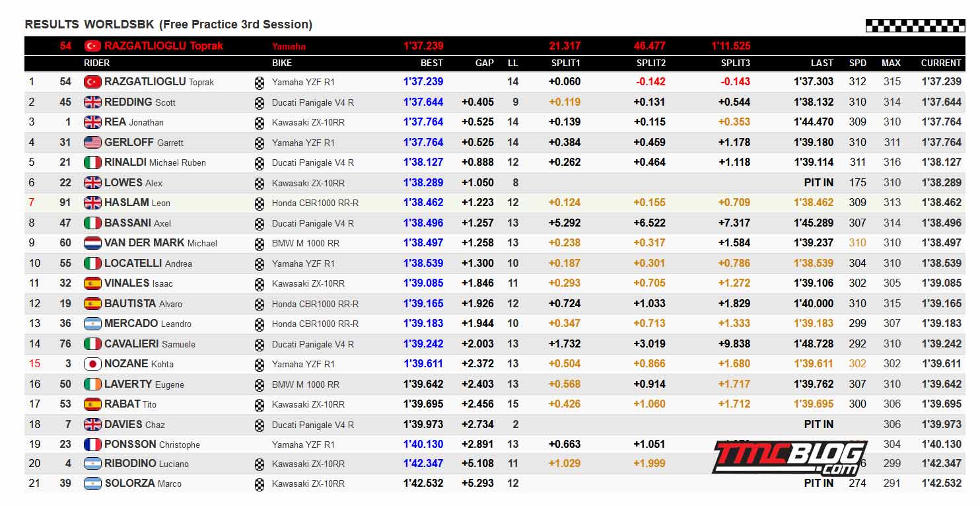
Task: Click the SPLIT1 column header
Action: click(x=566, y=63)
